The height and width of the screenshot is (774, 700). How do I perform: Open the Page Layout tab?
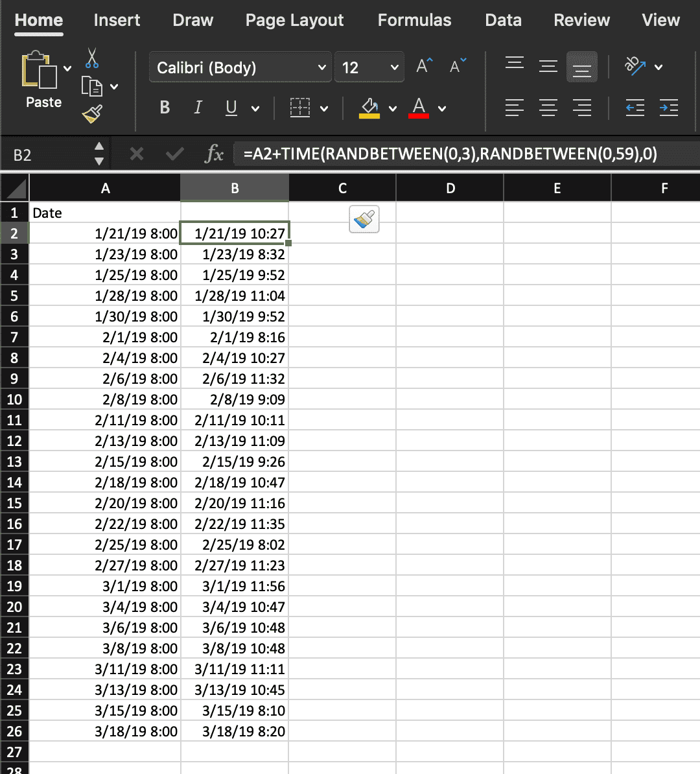click(x=294, y=20)
